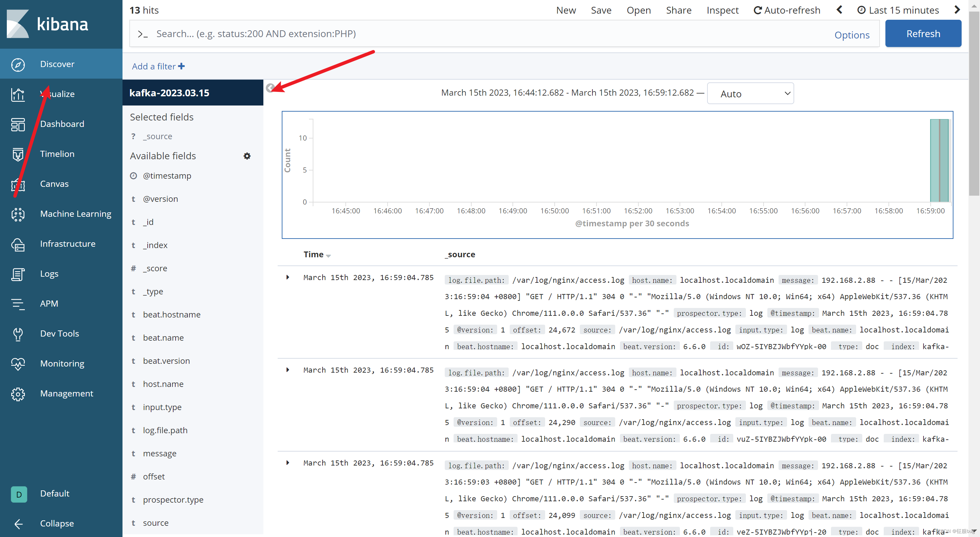Image resolution: width=980 pixels, height=537 pixels.
Task: Select the source field at list bottom
Action: [156, 523]
